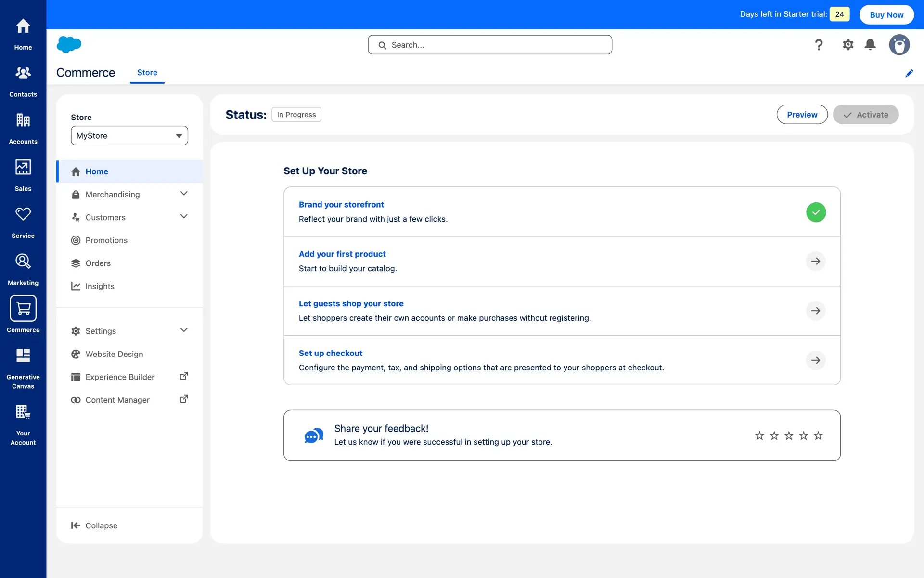924x578 pixels.
Task: Open the Marketing sidebar icon
Action: (23, 262)
